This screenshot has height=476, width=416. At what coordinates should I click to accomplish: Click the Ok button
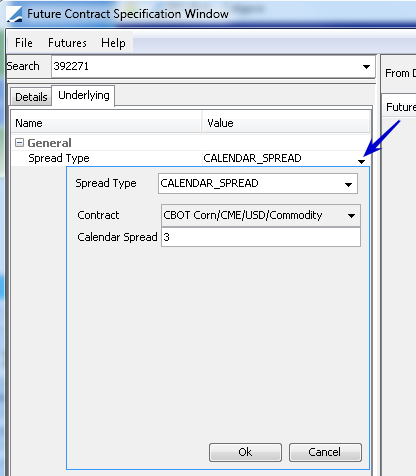245,452
